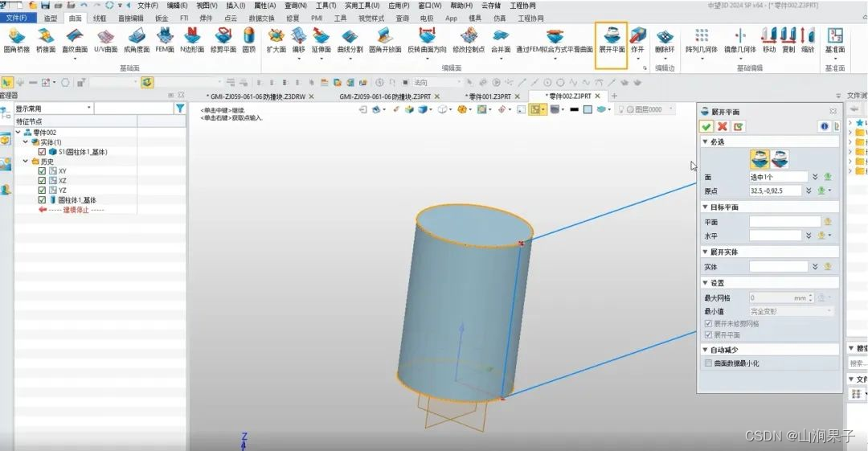Toggle the 展开平面 checkbox under 设置
Image resolution: width=868 pixels, height=451 pixels.
click(708, 335)
